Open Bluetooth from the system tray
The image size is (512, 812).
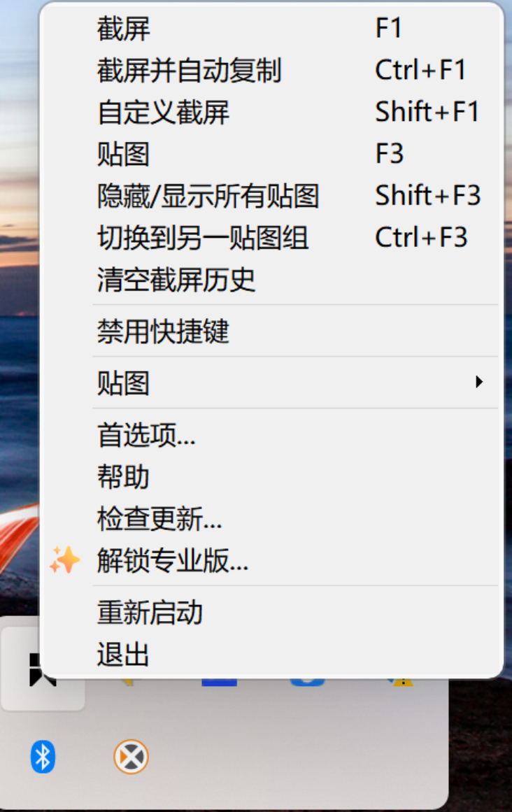(x=43, y=756)
